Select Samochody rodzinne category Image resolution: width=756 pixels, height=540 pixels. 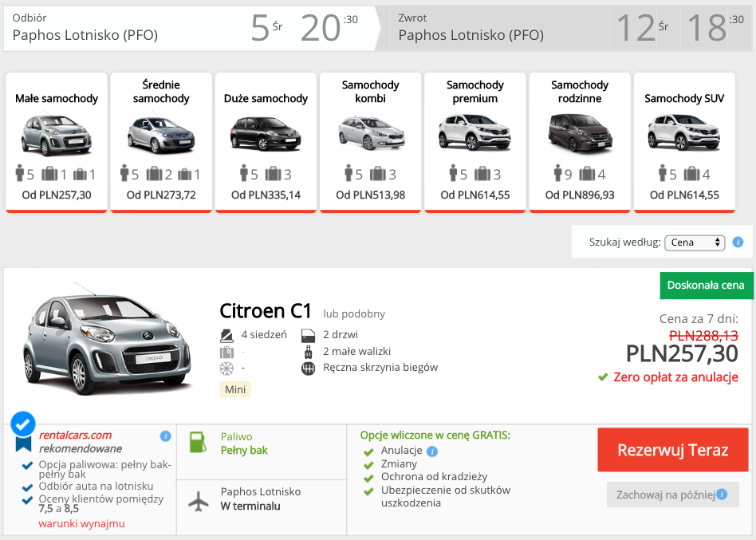[580, 142]
